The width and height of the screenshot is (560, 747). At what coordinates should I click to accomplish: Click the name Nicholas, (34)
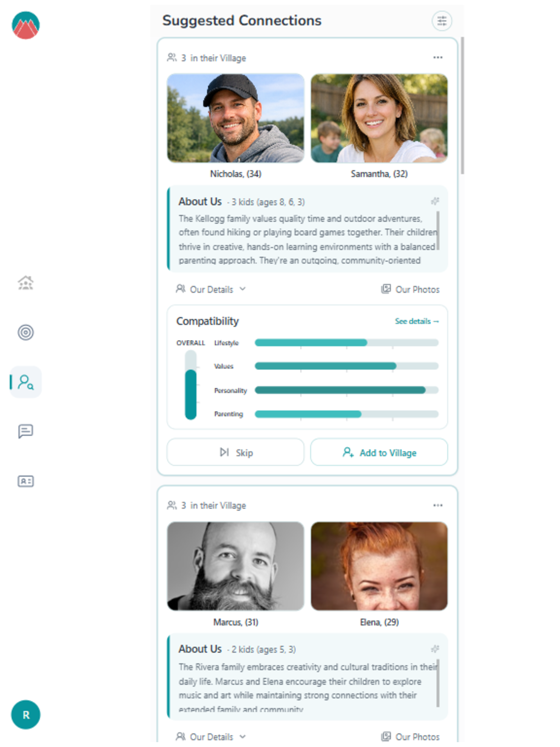[x=236, y=174]
